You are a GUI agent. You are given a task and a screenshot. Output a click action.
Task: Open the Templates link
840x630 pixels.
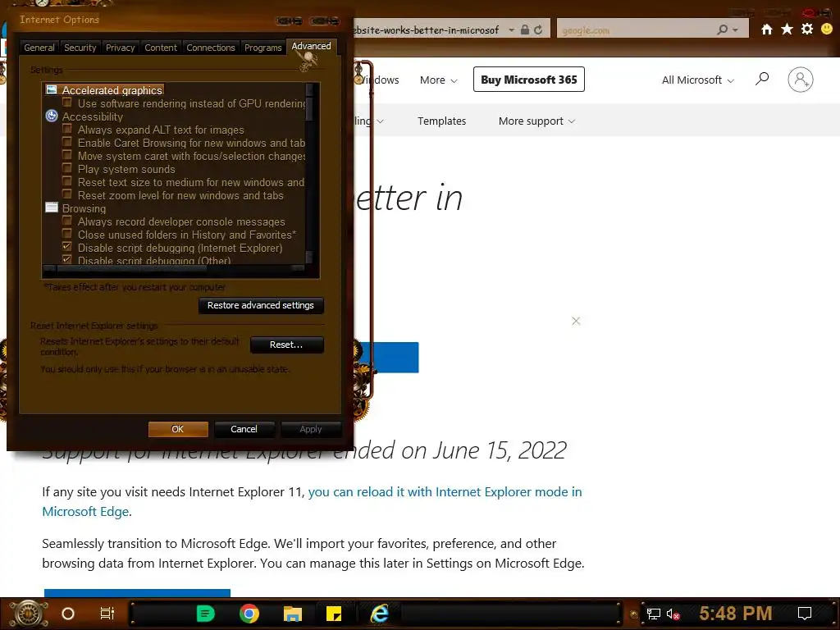(x=442, y=121)
